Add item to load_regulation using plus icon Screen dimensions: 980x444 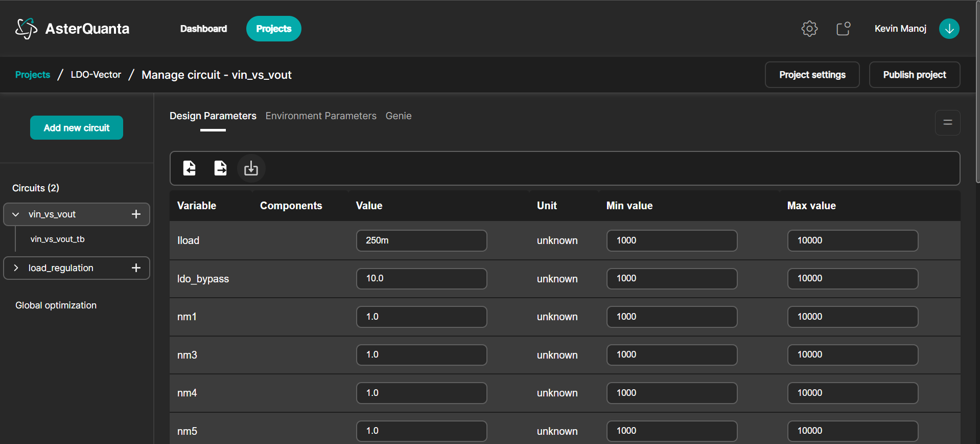tap(136, 268)
